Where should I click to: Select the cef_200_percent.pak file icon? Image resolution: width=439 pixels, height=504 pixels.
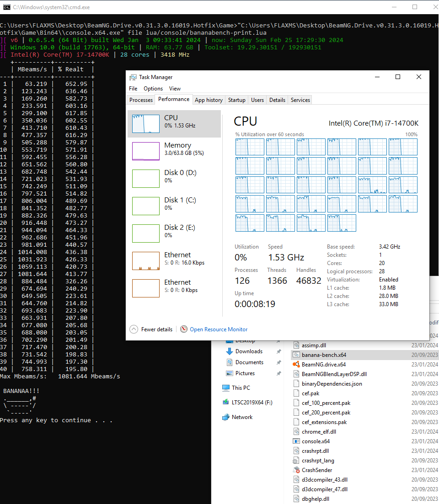[296, 413]
